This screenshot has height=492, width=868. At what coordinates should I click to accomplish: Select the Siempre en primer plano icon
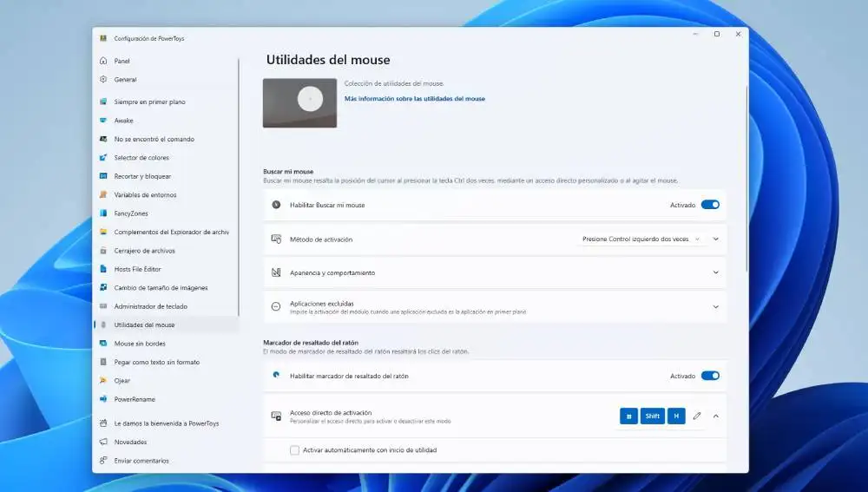tap(103, 102)
